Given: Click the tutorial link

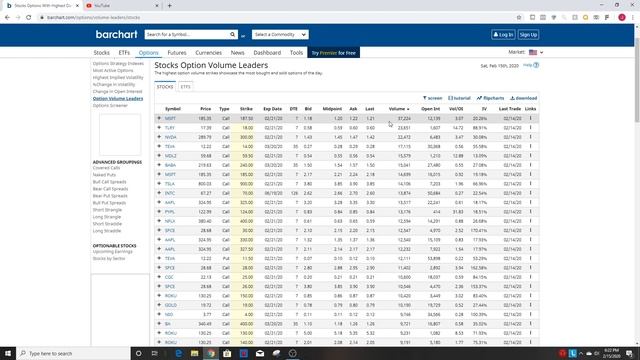Looking at the screenshot, I should pos(459,98).
